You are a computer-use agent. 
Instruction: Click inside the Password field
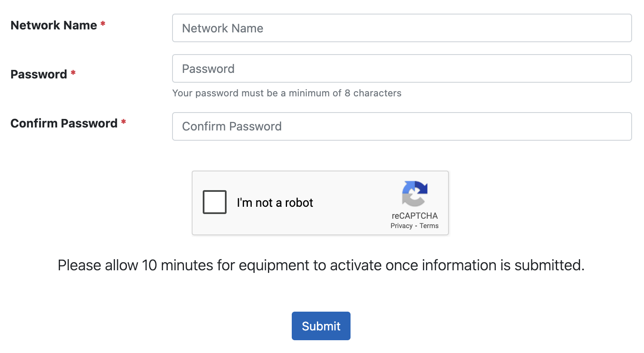click(x=402, y=68)
